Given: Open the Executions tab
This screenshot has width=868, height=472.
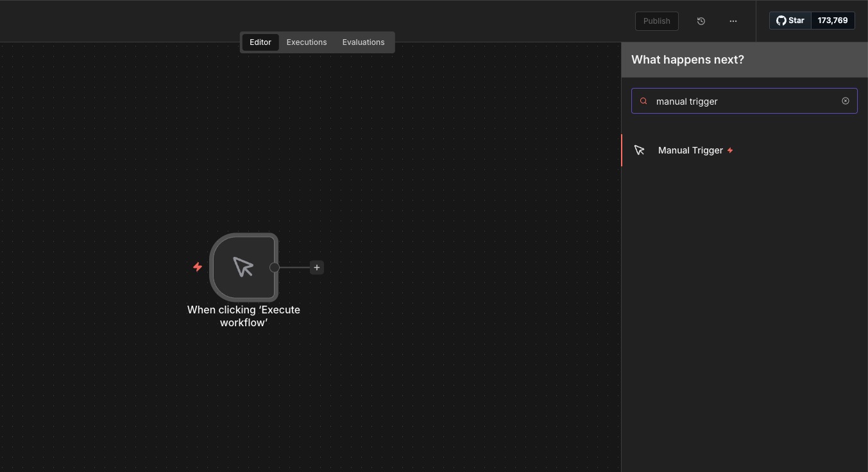Looking at the screenshot, I should point(306,42).
